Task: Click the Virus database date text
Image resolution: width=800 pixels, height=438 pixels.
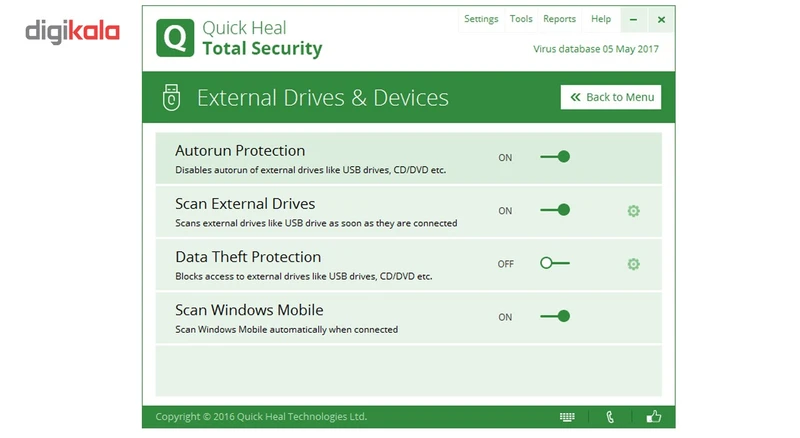Action: coord(597,49)
